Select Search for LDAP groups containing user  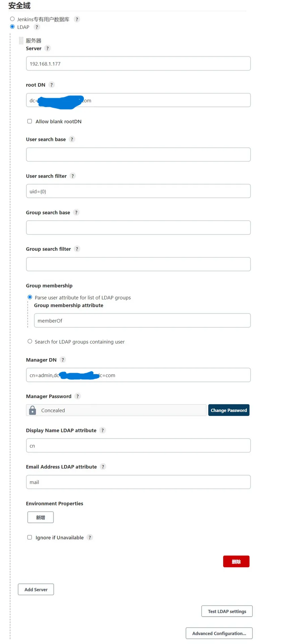pos(30,341)
